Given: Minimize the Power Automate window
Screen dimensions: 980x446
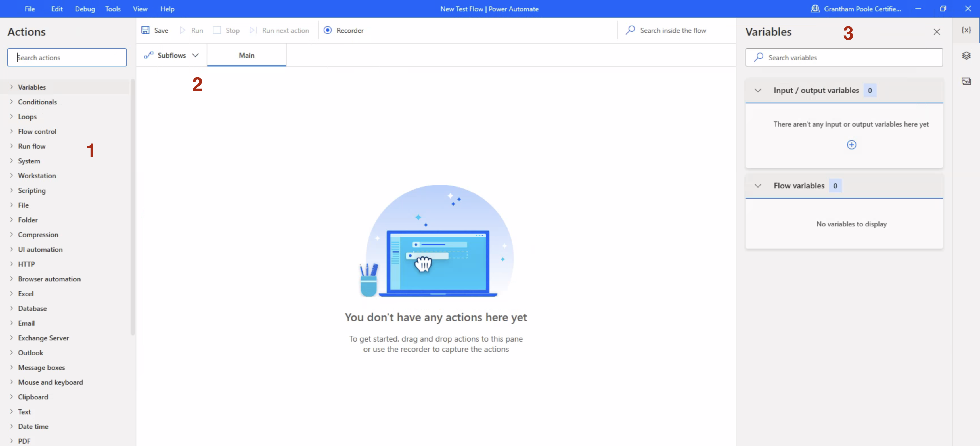Looking at the screenshot, I should point(918,9).
